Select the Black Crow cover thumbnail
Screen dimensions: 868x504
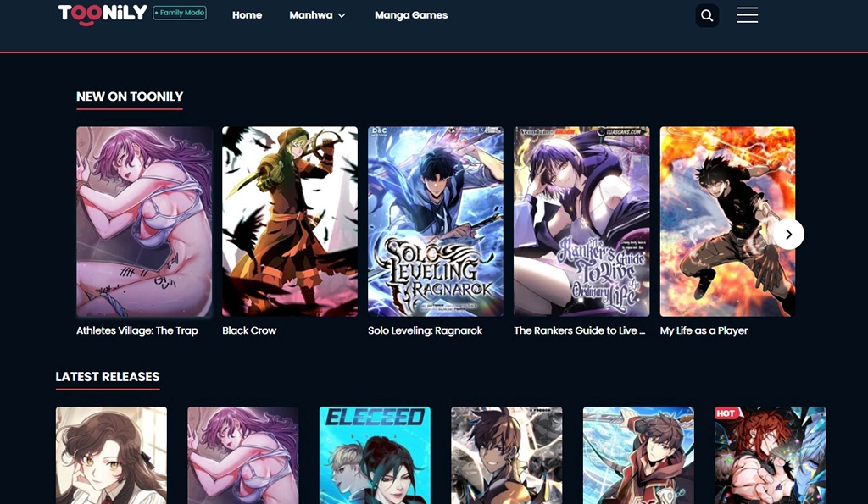(290, 221)
